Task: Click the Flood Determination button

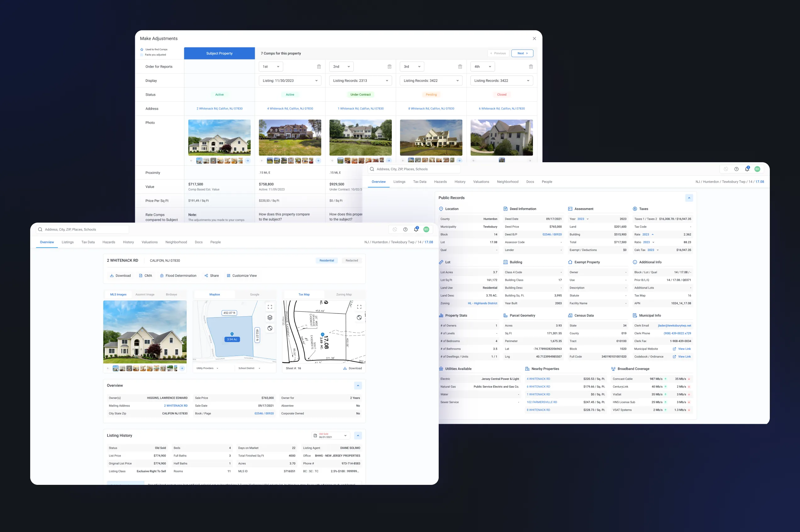Action: tap(178, 275)
